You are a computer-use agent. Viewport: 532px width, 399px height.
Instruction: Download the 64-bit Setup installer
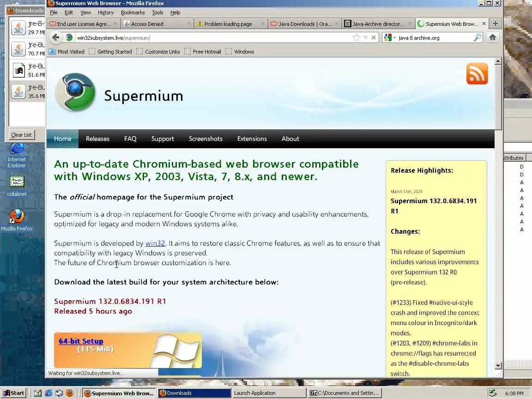[81, 341]
